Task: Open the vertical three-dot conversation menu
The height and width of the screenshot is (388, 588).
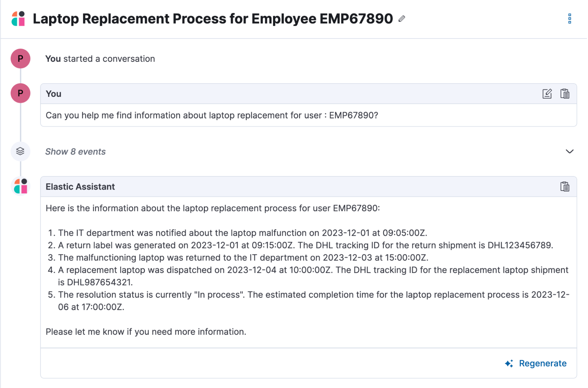Action: click(x=569, y=19)
